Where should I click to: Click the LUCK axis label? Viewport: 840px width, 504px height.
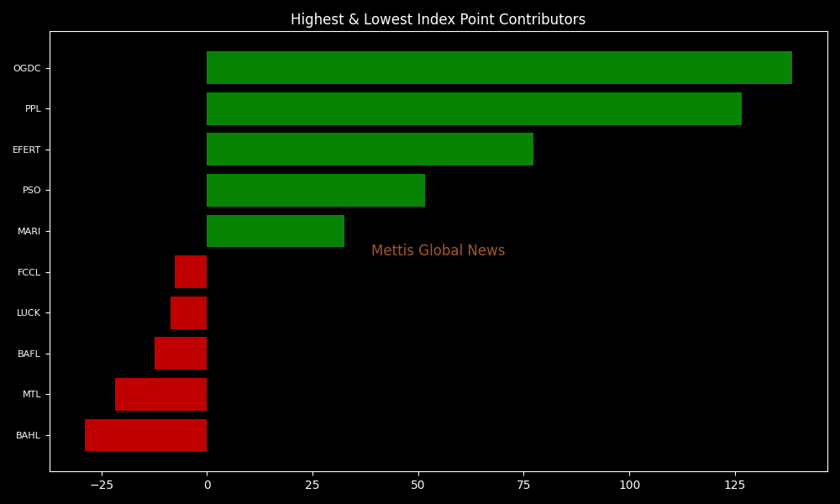[x=29, y=312]
